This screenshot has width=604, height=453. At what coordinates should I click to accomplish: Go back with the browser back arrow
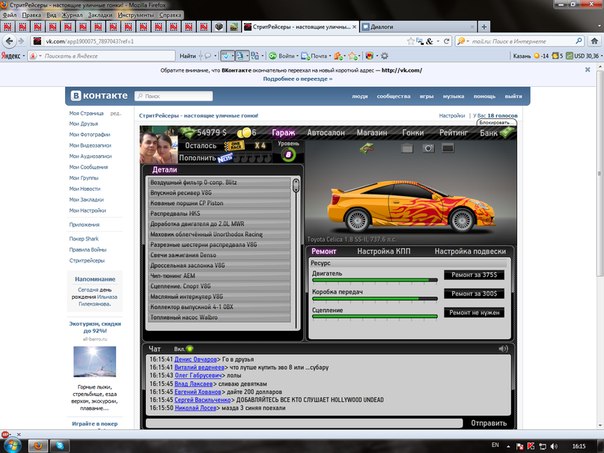pyautogui.click(x=9, y=41)
